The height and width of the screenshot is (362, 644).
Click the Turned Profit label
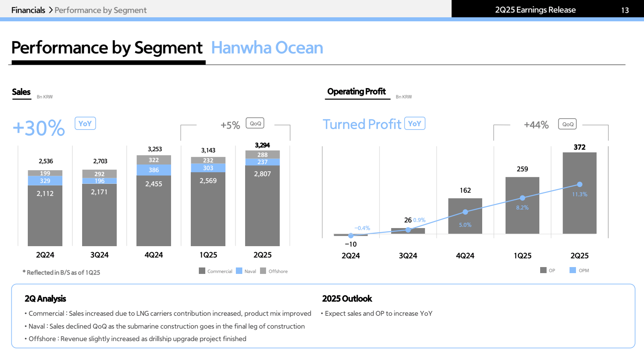tap(362, 124)
